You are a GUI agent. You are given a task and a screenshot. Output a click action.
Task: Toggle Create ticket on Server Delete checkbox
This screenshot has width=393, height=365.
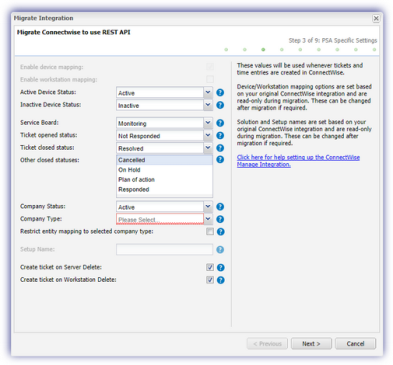(210, 267)
